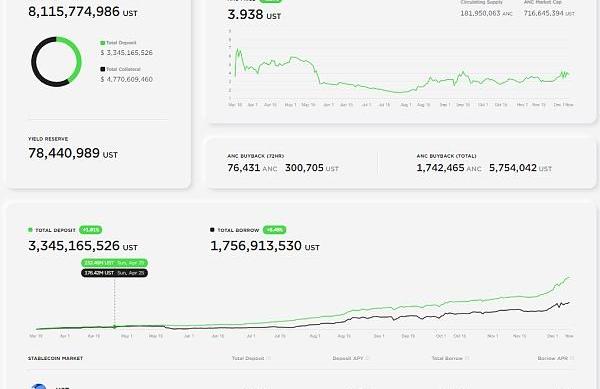Click the green percentage badge next to Total Deposit
Viewport: 600px width, 389px height.
tap(91, 230)
